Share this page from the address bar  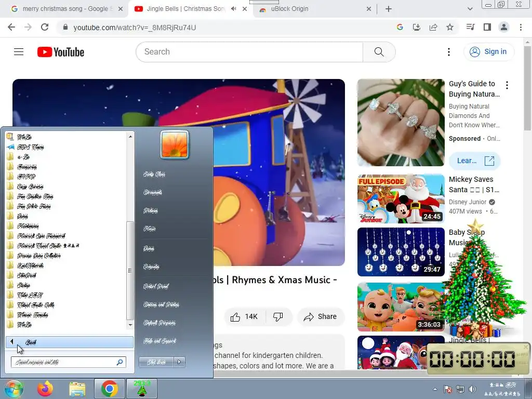(x=433, y=27)
